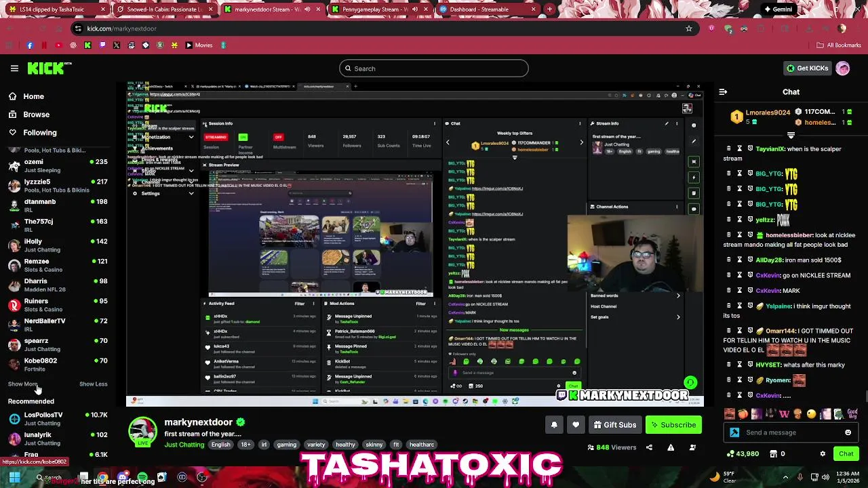Image resolution: width=868 pixels, height=488 pixels.
Task: Open LosPollosTV in Recommended
Action: (57, 418)
